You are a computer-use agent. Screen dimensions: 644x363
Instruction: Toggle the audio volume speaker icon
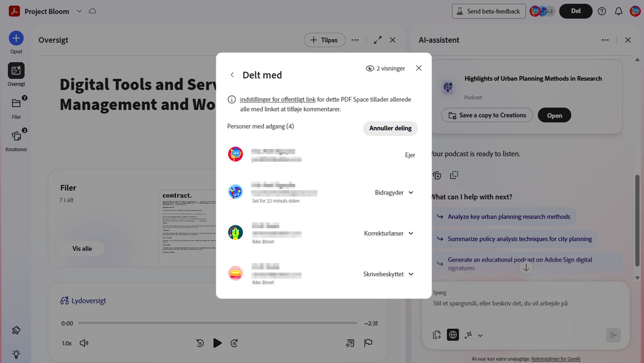coord(84,343)
